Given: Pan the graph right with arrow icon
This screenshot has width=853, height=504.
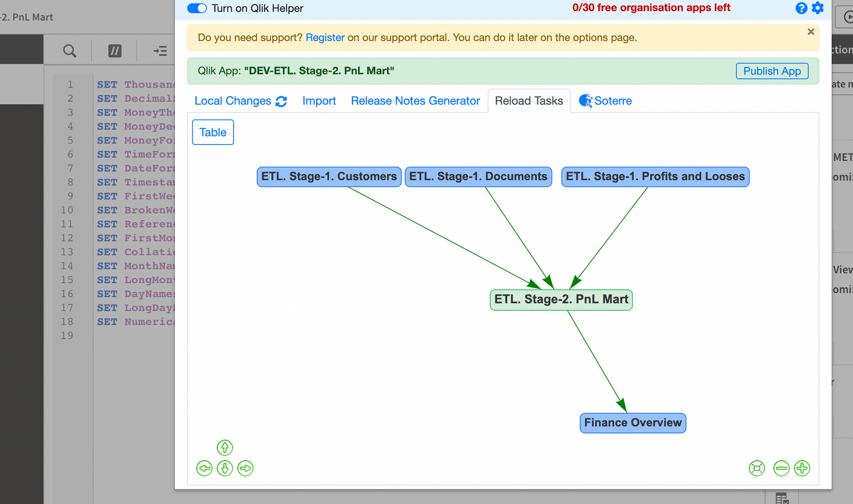Looking at the screenshot, I should point(245,468).
